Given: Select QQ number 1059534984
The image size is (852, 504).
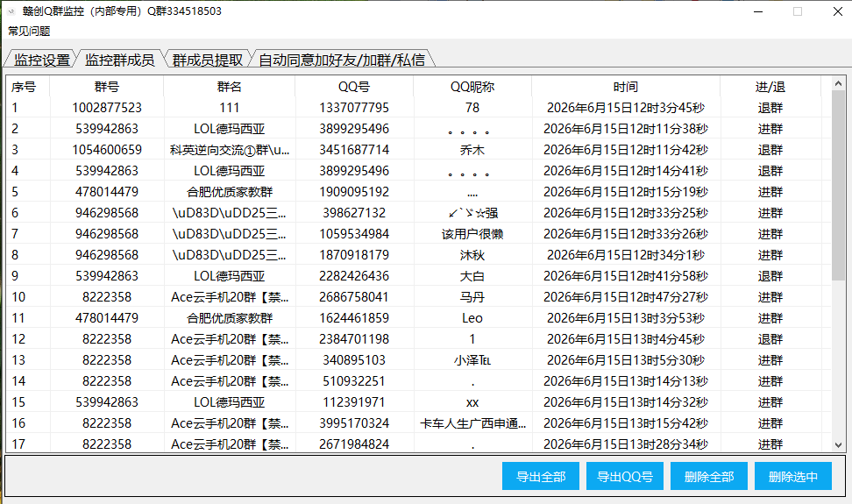Looking at the screenshot, I should (354, 234).
